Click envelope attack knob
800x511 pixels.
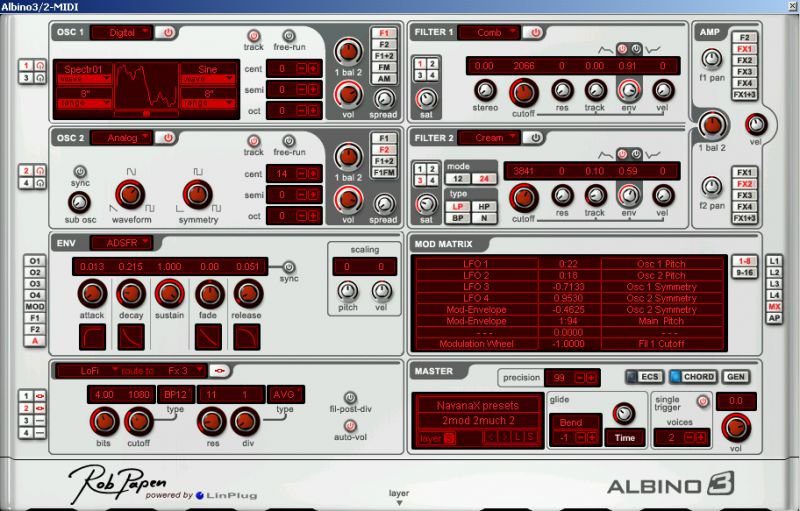tap(92, 293)
